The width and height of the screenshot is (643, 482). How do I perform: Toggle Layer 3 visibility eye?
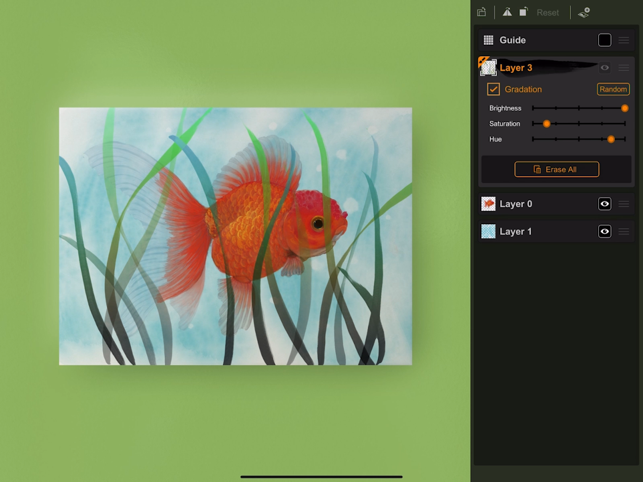[604, 68]
